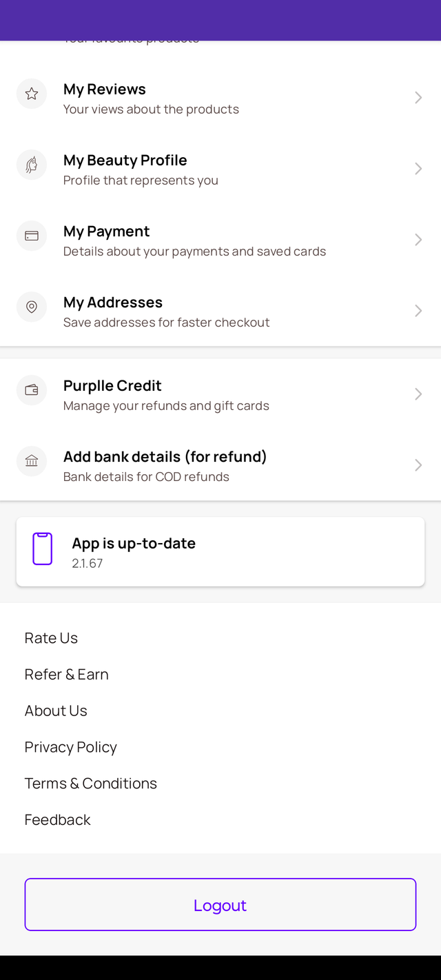The height and width of the screenshot is (980, 441).
Task: Tap the star icon beside My Reviews
Action: click(32, 94)
